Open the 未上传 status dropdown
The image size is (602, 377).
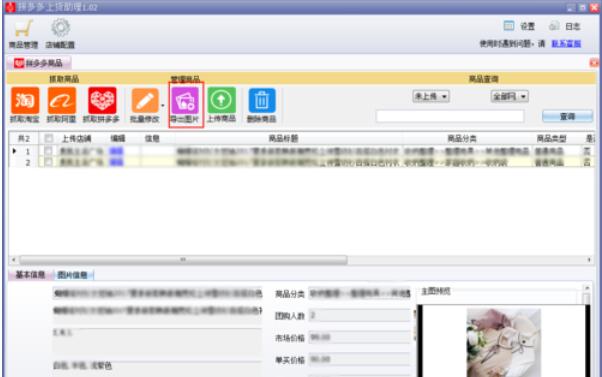click(431, 96)
